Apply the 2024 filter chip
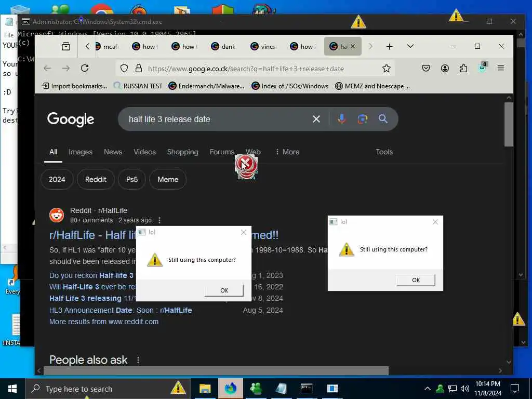This screenshot has height=399, width=532. (57, 179)
